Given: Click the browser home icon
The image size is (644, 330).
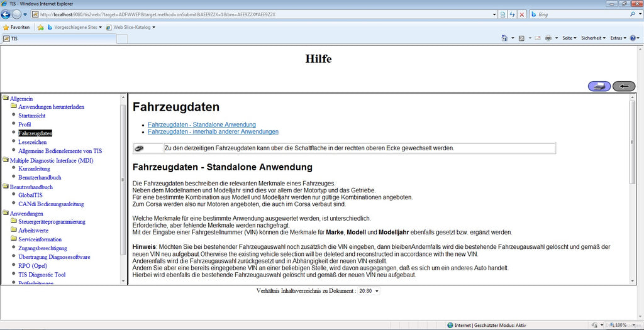Looking at the screenshot, I should [x=504, y=38].
